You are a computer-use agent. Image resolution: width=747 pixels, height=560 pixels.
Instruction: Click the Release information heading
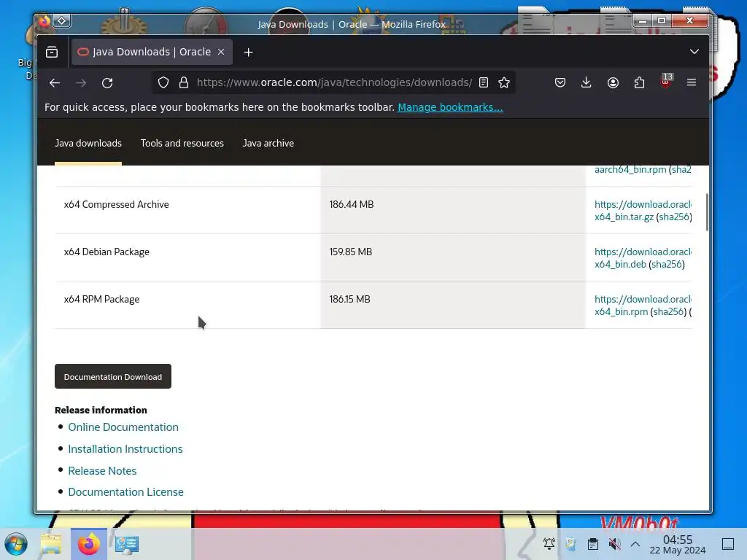[101, 410]
